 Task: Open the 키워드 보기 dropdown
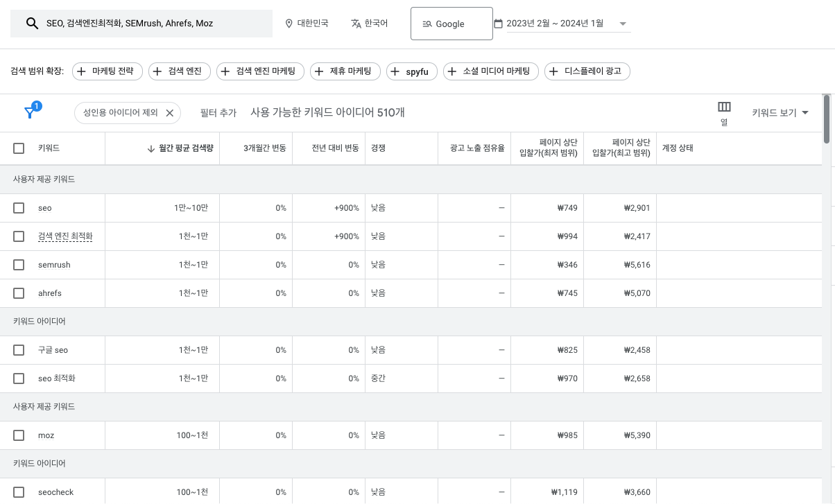pyautogui.click(x=780, y=113)
